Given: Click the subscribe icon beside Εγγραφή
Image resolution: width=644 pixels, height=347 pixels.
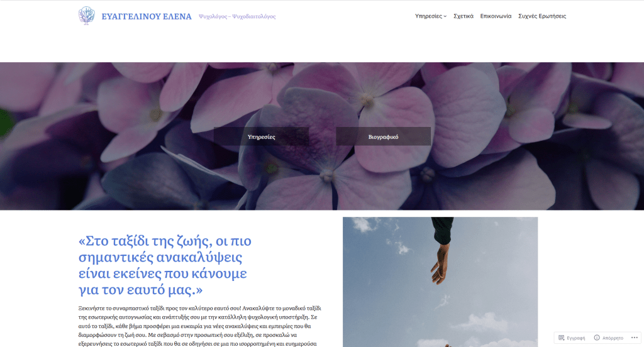Looking at the screenshot, I should click(562, 338).
